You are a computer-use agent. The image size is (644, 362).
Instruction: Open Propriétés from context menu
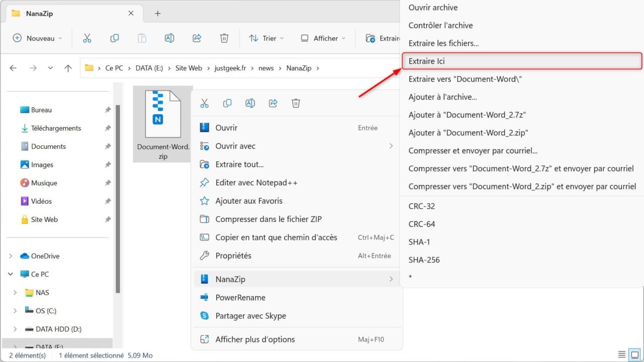tap(297, 256)
